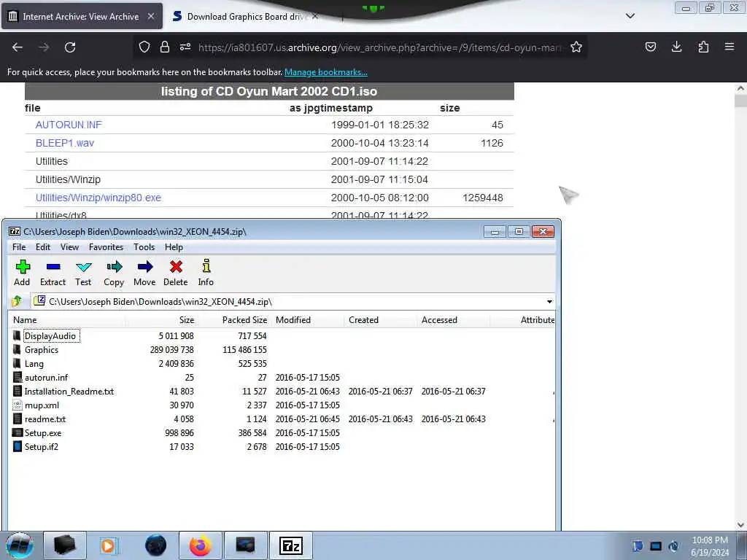Click the Copy toolbar icon in 7-Zip
747x560 pixels.
(114, 273)
